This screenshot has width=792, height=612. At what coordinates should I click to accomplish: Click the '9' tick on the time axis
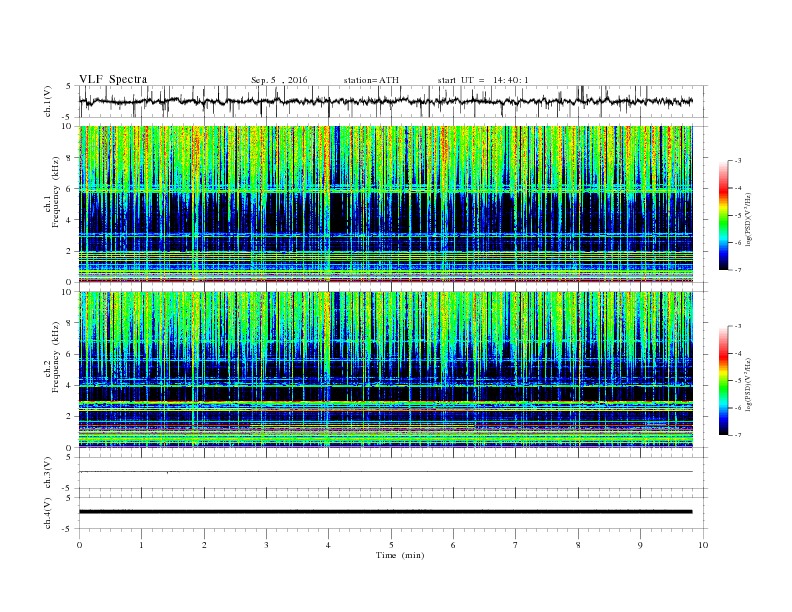(640, 545)
